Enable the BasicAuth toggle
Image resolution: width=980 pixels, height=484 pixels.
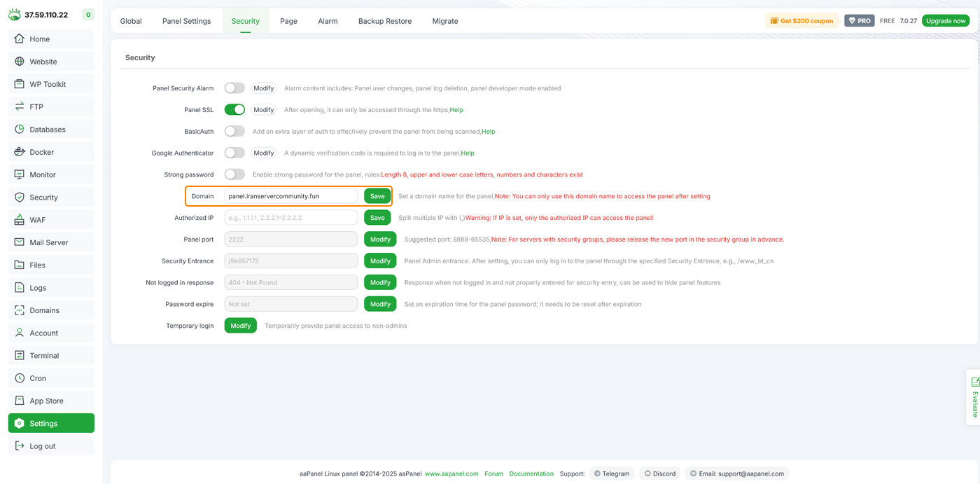pyautogui.click(x=234, y=131)
